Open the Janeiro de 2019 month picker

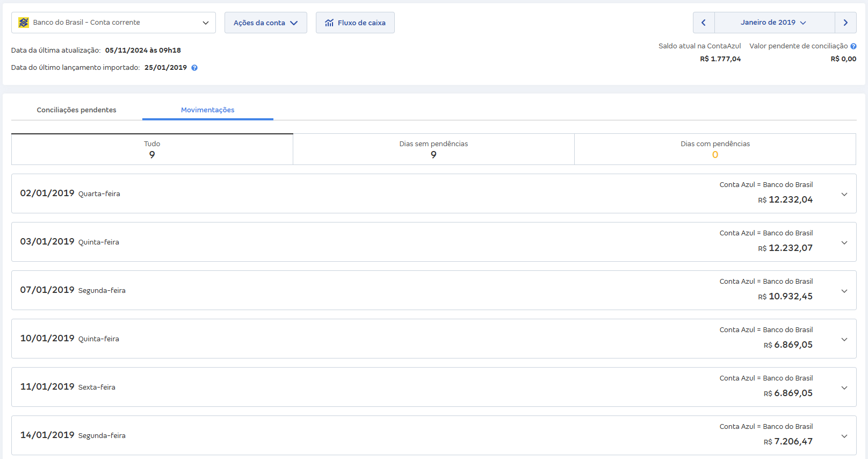pyautogui.click(x=774, y=23)
